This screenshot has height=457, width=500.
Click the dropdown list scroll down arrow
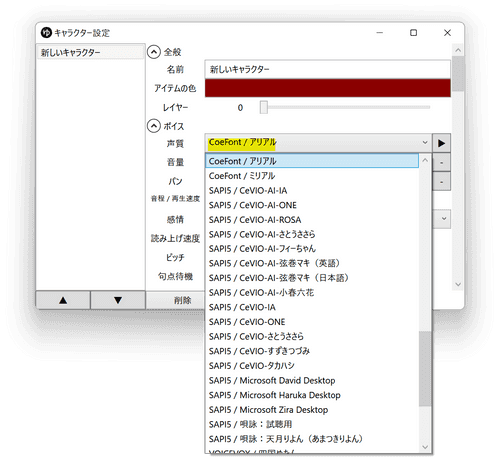point(425,447)
